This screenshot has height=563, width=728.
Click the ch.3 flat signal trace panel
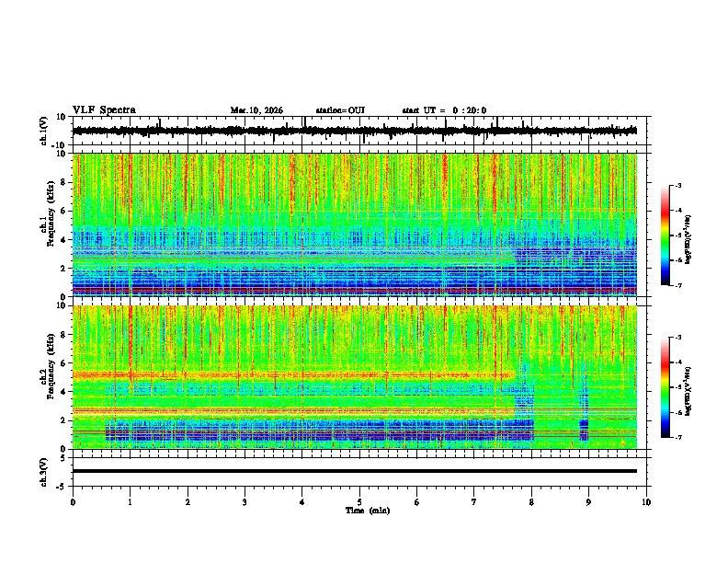[361, 472]
